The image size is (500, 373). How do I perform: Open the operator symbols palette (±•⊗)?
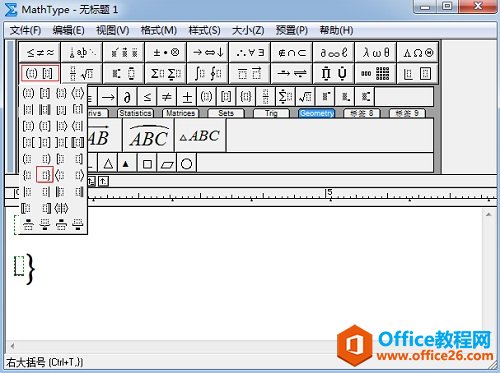[166, 52]
